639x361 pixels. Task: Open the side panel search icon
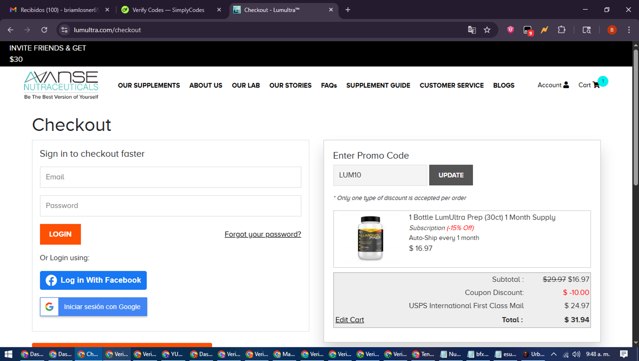pos(586,30)
